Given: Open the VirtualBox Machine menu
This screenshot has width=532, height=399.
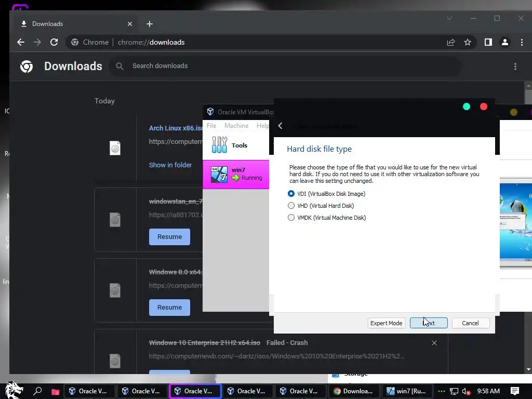Looking at the screenshot, I should pos(236,126).
